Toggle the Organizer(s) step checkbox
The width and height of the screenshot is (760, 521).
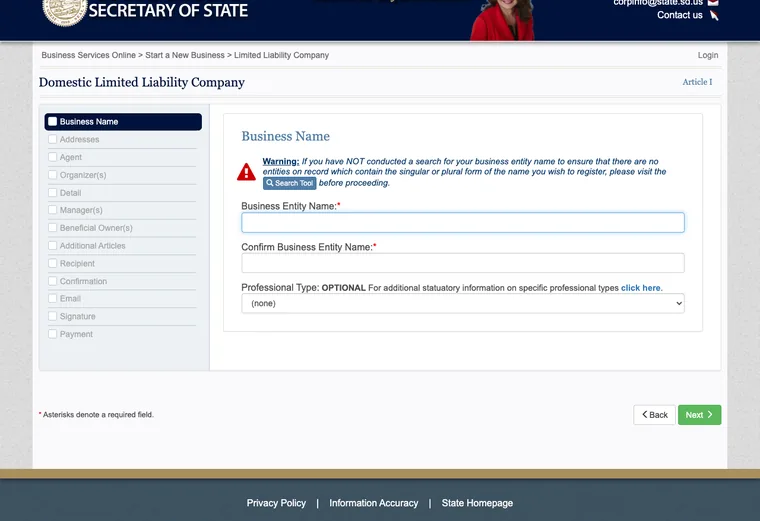52,174
